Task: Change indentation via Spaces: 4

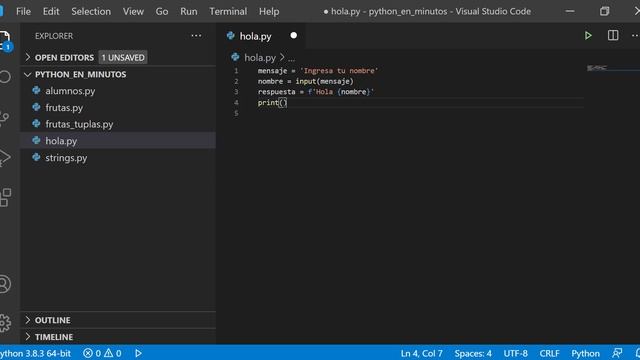Action: point(473,353)
